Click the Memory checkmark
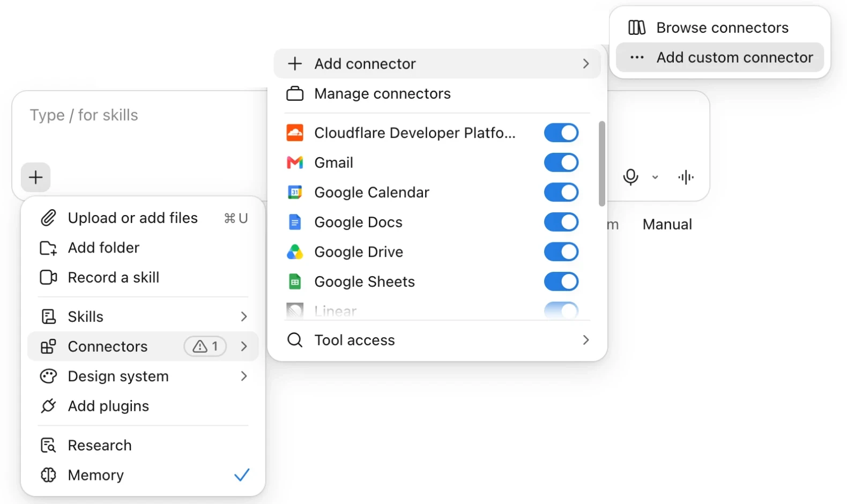 [242, 475]
